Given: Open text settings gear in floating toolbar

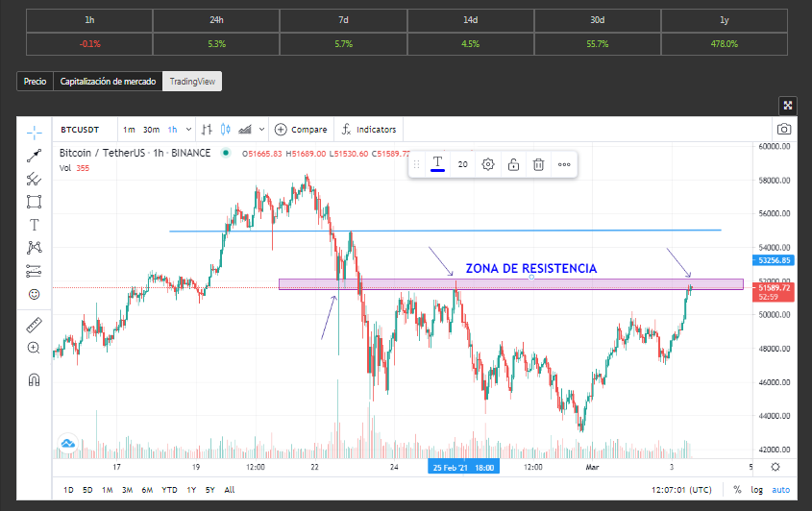Looking at the screenshot, I should point(488,164).
